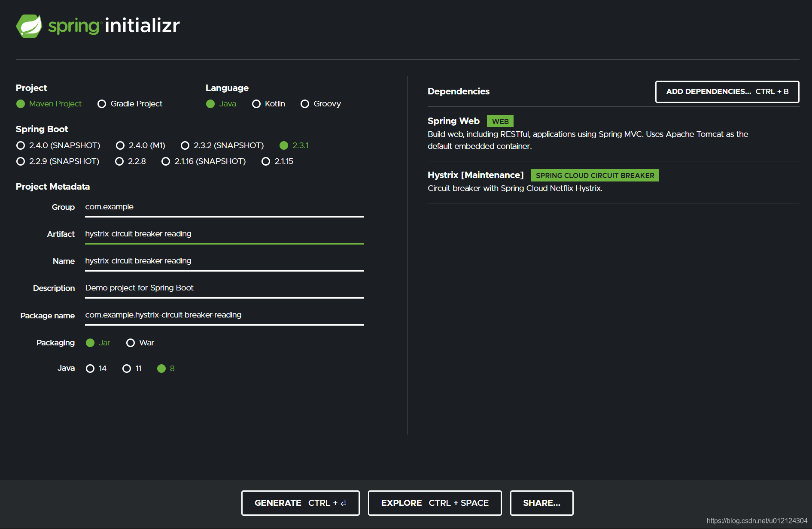Click the Spring Web description text

[588, 140]
